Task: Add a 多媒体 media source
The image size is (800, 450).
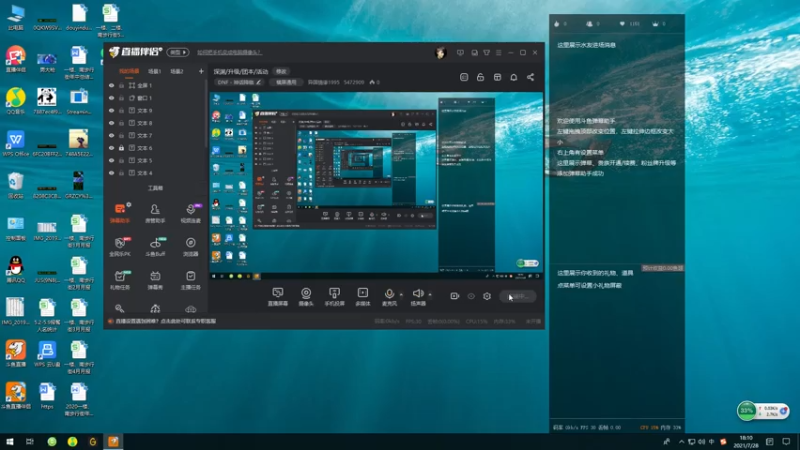Action: tap(363, 296)
